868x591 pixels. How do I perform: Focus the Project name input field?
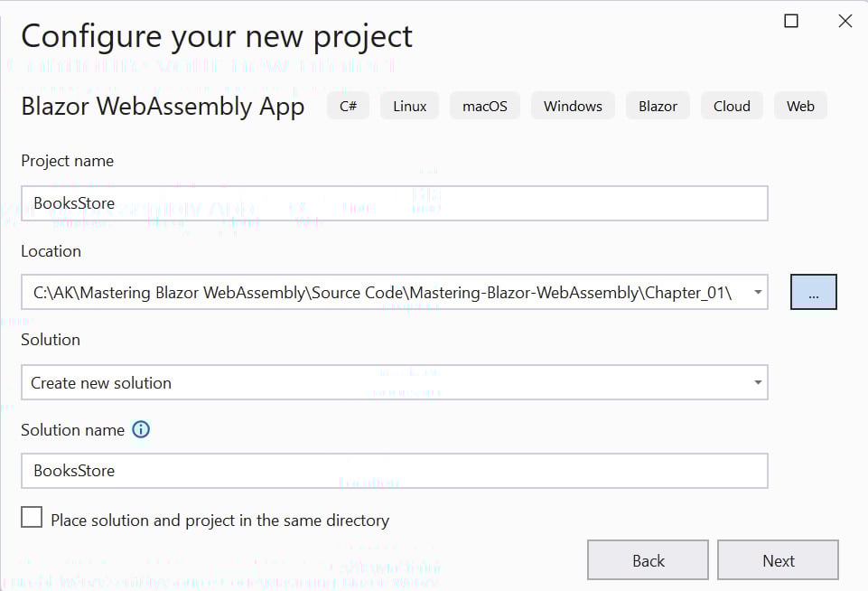(395, 203)
